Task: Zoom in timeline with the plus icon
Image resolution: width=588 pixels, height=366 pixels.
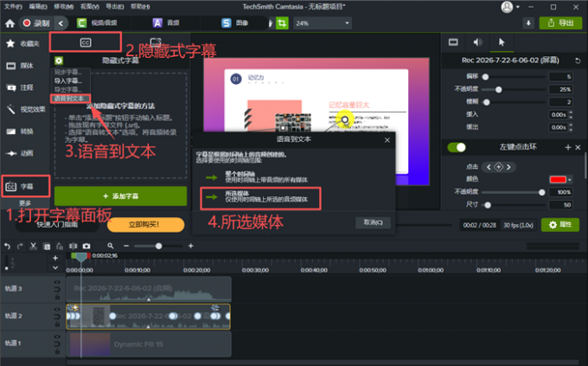Action: 191,246
